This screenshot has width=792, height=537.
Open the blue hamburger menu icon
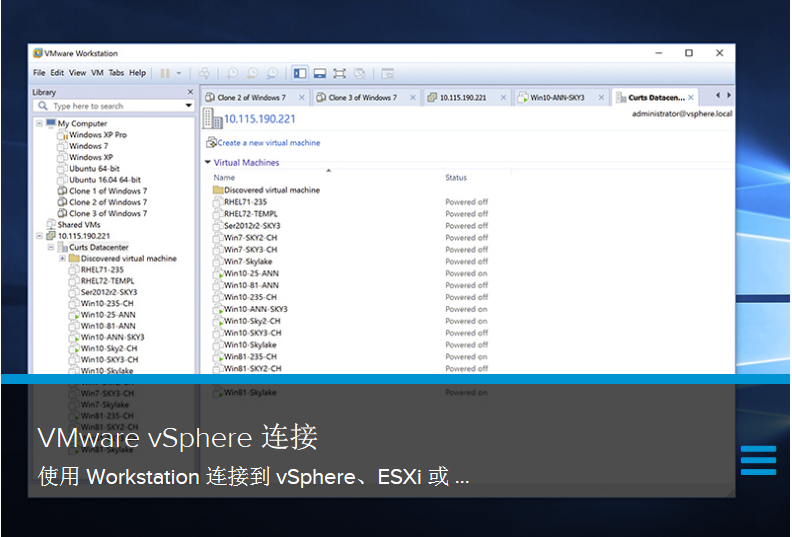(758, 460)
